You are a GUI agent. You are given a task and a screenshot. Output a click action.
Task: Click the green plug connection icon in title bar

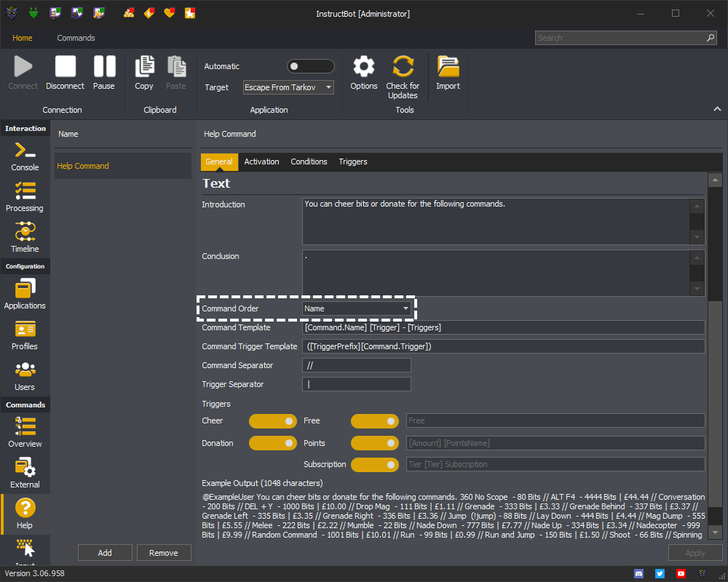[33, 13]
